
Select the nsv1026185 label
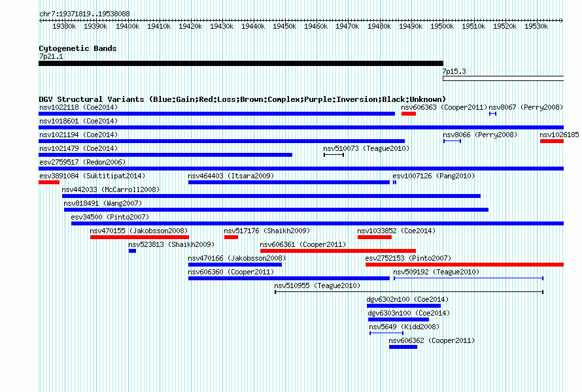pyautogui.click(x=559, y=135)
